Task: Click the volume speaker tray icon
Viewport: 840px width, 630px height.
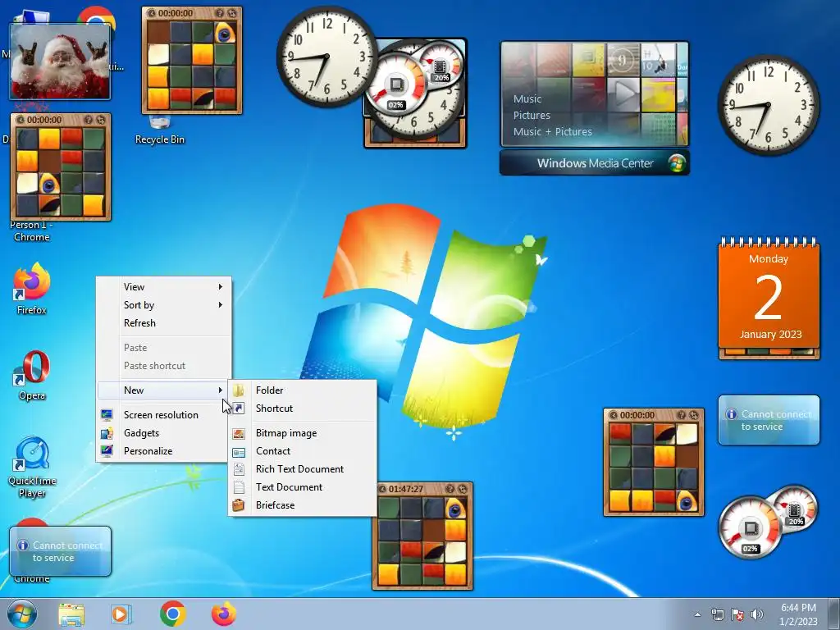Action: [x=756, y=614]
